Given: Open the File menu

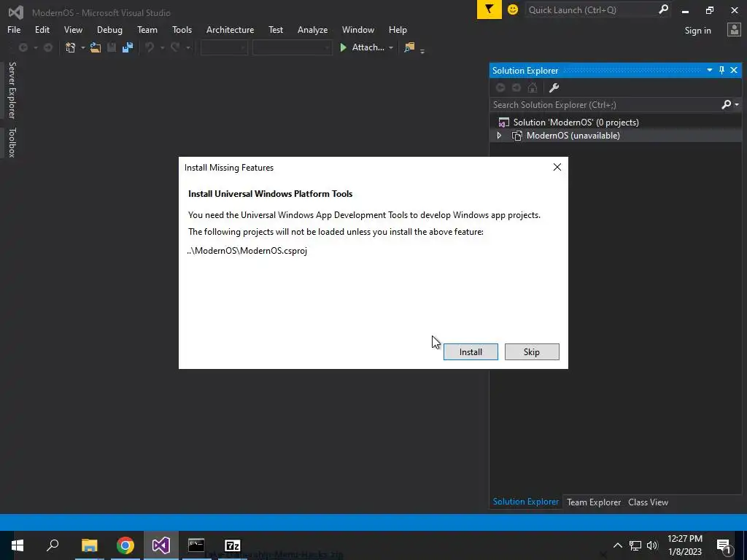Looking at the screenshot, I should pos(14,29).
